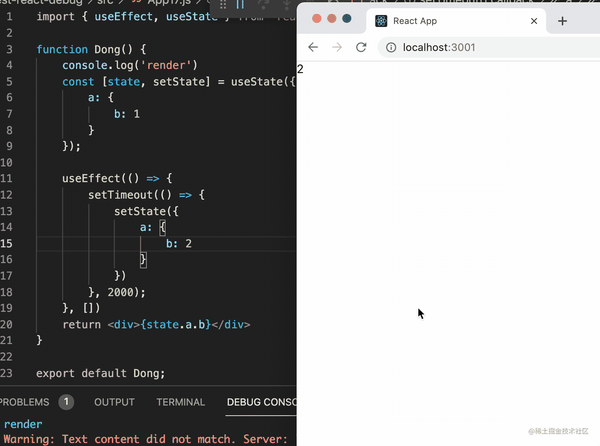Reload the localhost page
The image size is (600, 446).
coord(361,47)
